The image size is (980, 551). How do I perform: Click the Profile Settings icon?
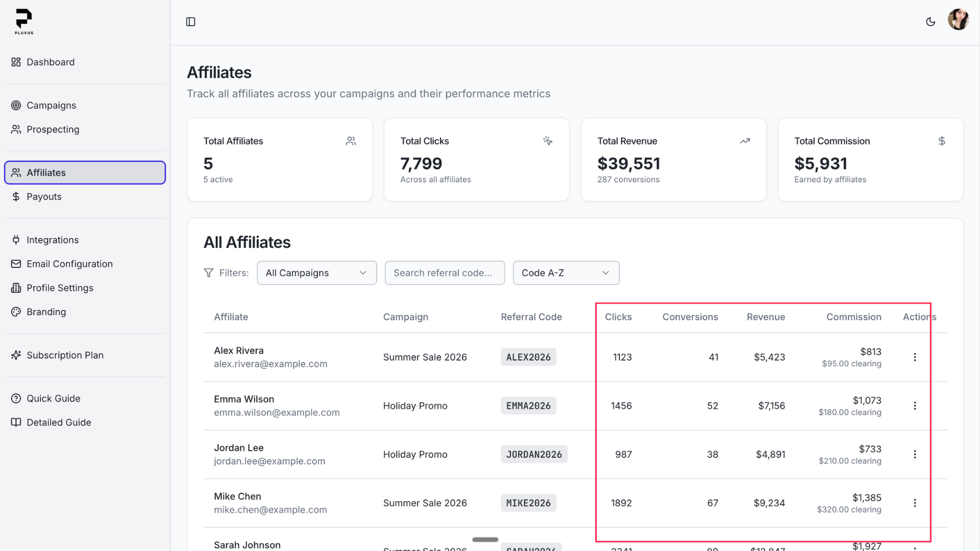pos(16,288)
